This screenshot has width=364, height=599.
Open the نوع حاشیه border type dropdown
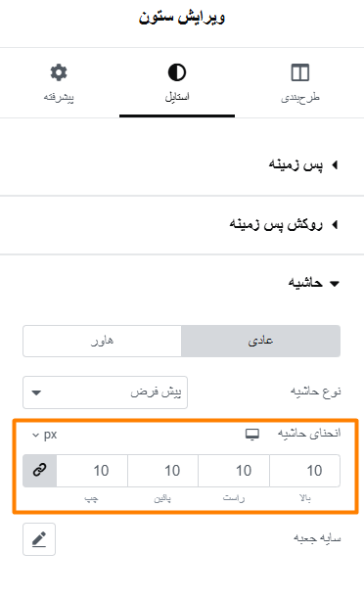105,392
